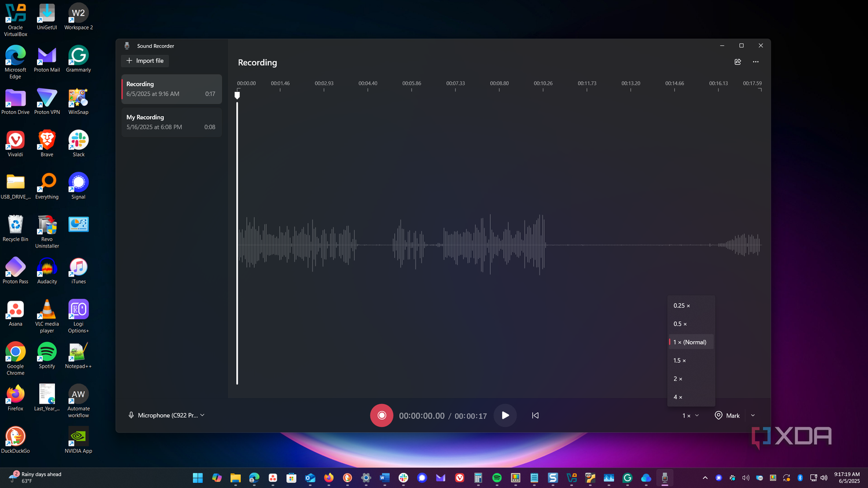
Task: Open Windows Start menu on taskbar
Action: point(198,478)
